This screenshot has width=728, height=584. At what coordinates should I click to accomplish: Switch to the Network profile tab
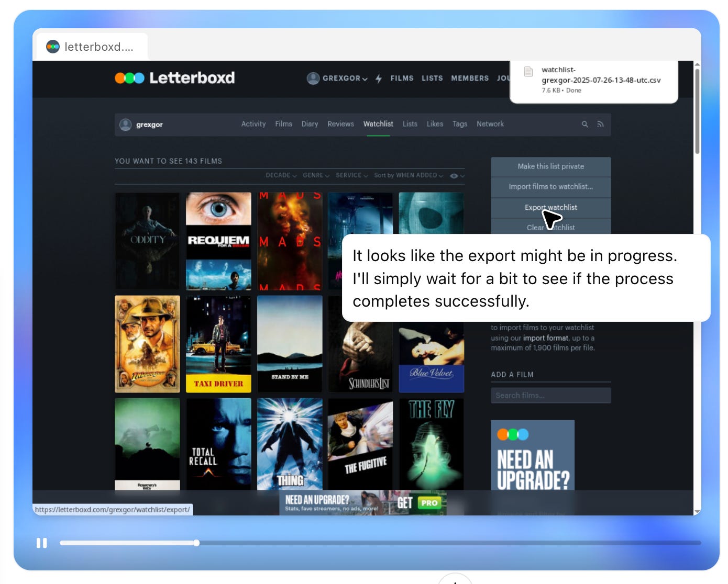click(x=490, y=124)
